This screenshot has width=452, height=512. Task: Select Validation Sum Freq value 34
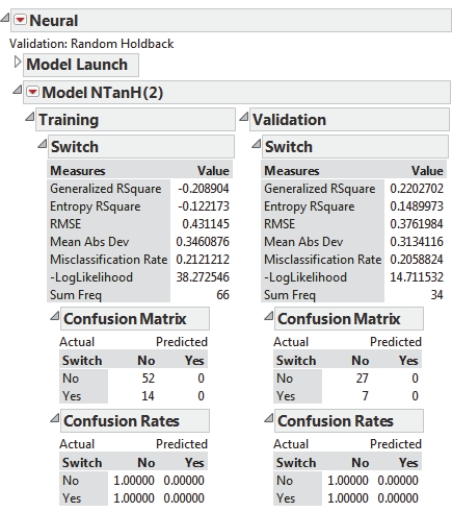pyautogui.click(x=437, y=295)
